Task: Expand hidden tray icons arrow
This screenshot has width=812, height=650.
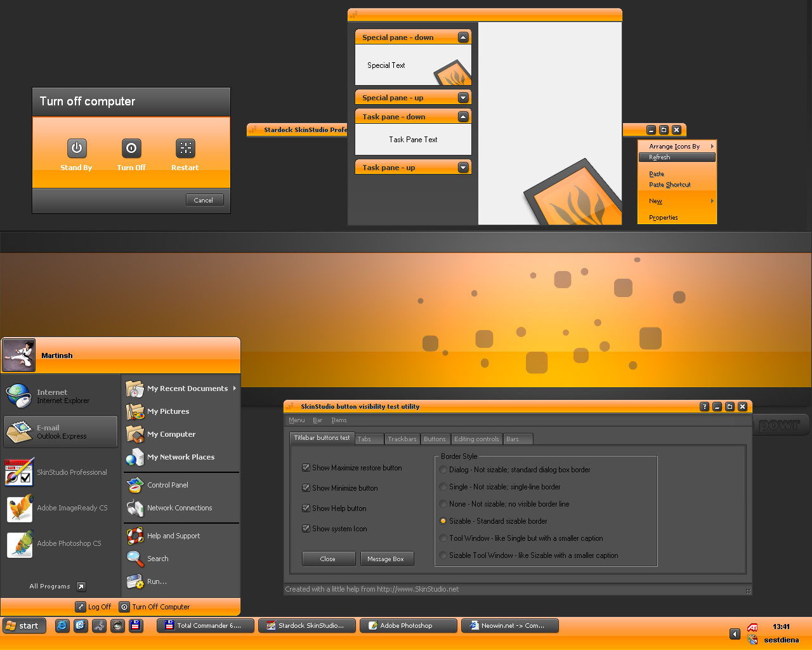Action: pyautogui.click(x=735, y=634)
